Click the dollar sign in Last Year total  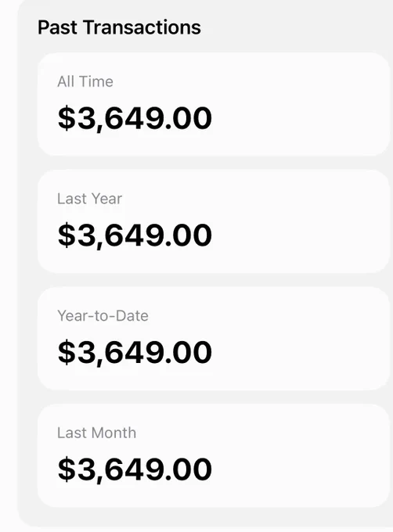point(67,235)
